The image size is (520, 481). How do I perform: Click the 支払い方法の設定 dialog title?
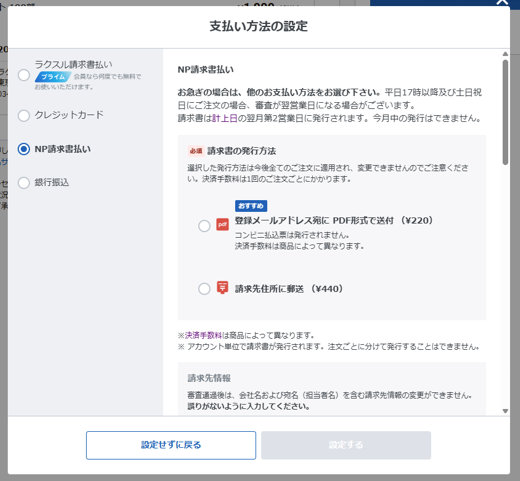[259, 26]
